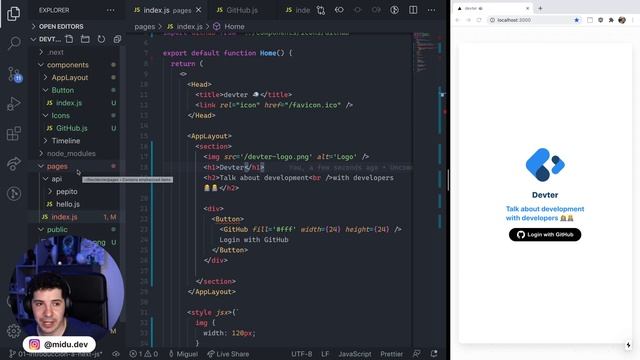The height and width of the screenshot is (360, 640).
Task: Click the errors and warnings status indicator
Action: click(x=144, y=354)
